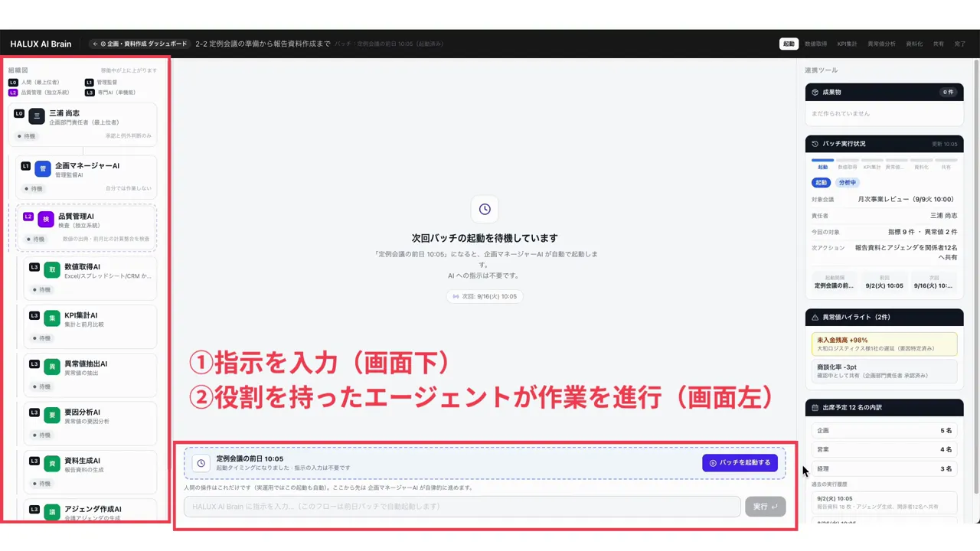Click the 商談化率 -3pt highlight card
Image resolution: width=980 pixels, height=551 pixels.
coord(884,371)
